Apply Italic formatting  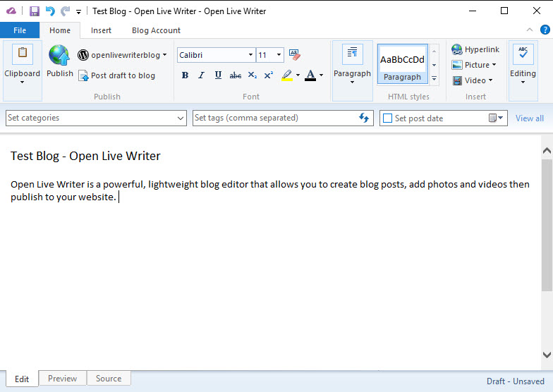[x=202, y=75]
